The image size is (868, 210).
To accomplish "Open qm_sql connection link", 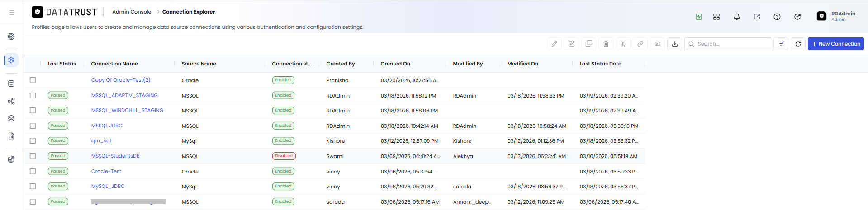I will point(101,140).
